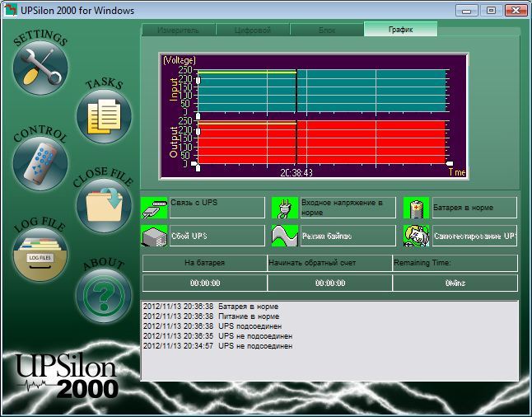532x417 pixels.
Task: Click the 00:00:00 counter under 'На батарея'
Action: (x=204, y=283)
